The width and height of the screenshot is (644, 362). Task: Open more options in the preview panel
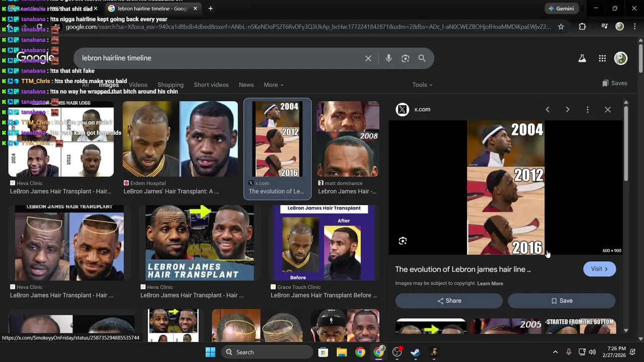point(588,110)
